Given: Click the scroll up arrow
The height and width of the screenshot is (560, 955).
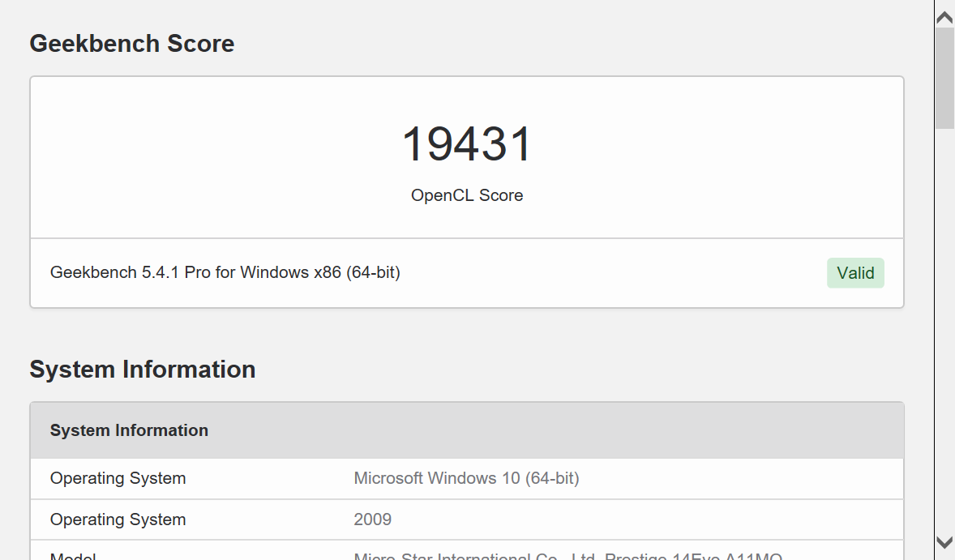Looking at the screenshot, I should coord(944,16).
